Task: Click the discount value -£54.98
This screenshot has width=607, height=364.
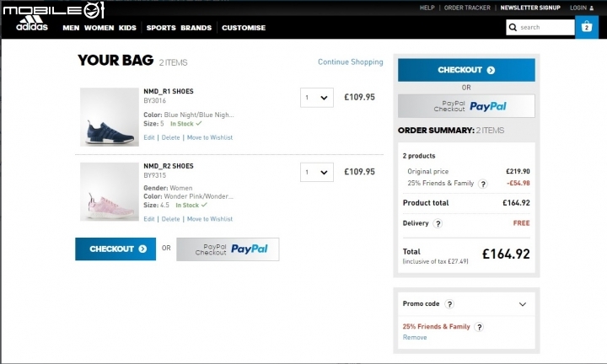Action: click(x=518, y=184)
